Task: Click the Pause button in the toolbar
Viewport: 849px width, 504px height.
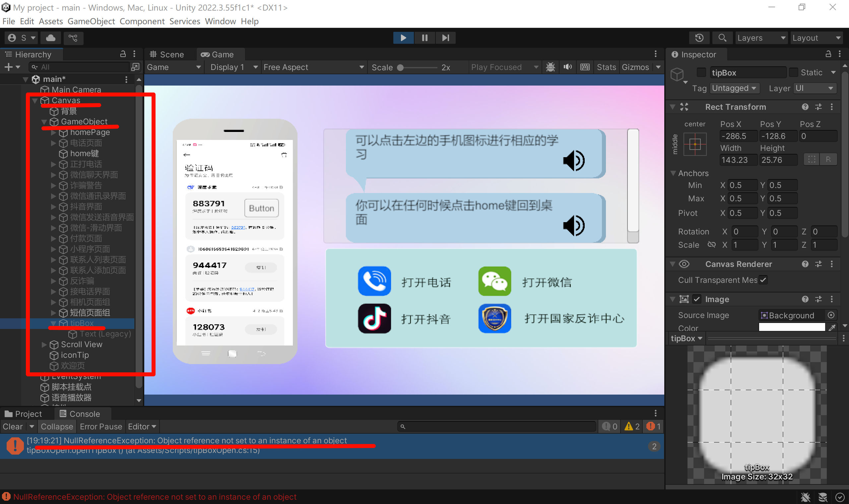Action: (424, 38)
